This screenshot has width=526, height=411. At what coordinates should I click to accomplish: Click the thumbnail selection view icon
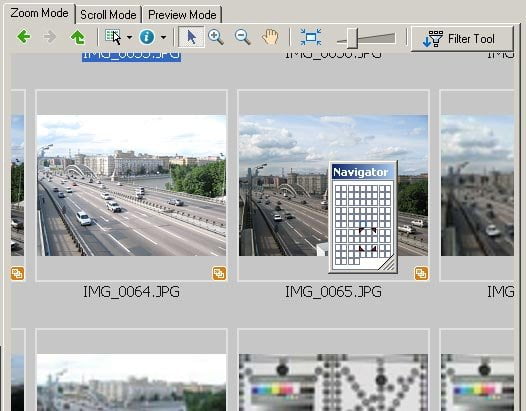[x=113, y=37]
